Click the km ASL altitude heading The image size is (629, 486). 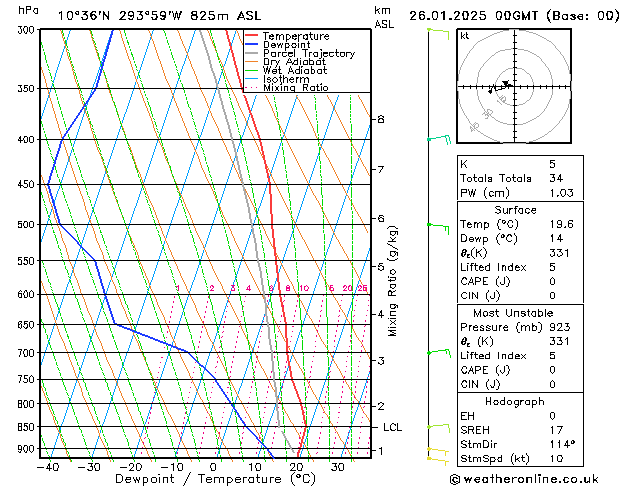tap(384, 17)
